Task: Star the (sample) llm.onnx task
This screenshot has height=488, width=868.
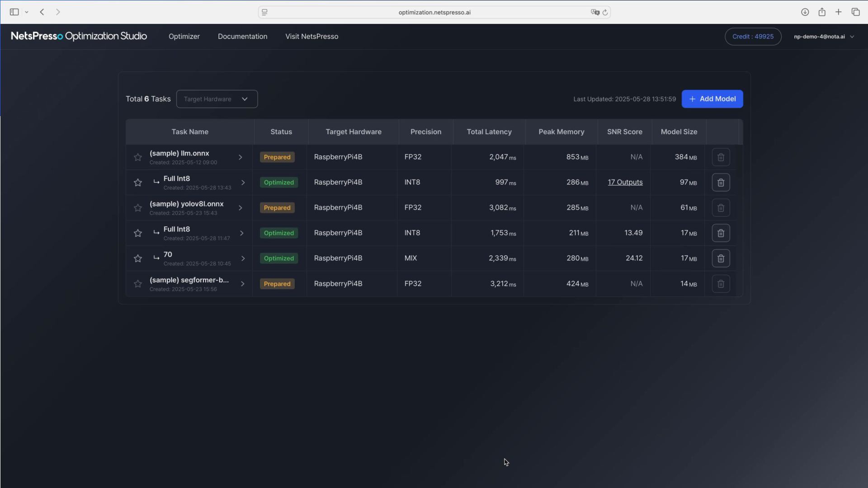Action: point(138,157)
